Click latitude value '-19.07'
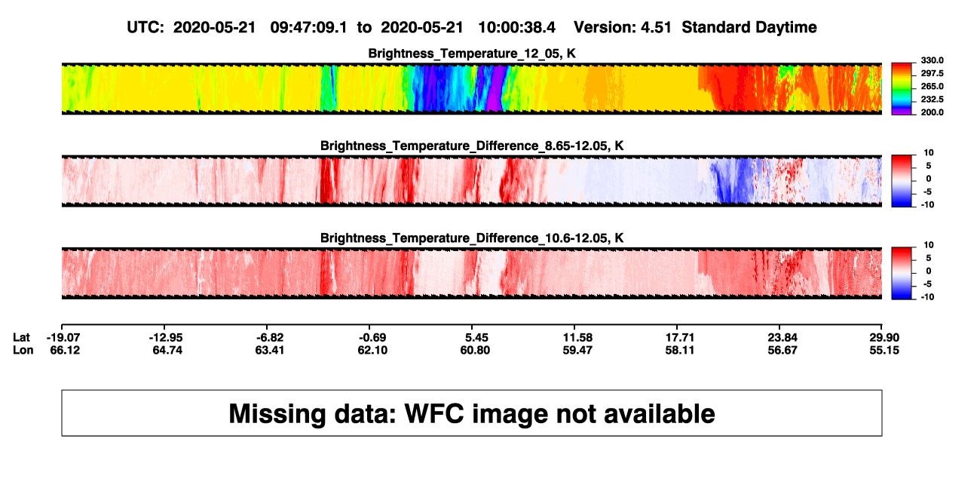980x503 pixels. [x=65, y=337]
